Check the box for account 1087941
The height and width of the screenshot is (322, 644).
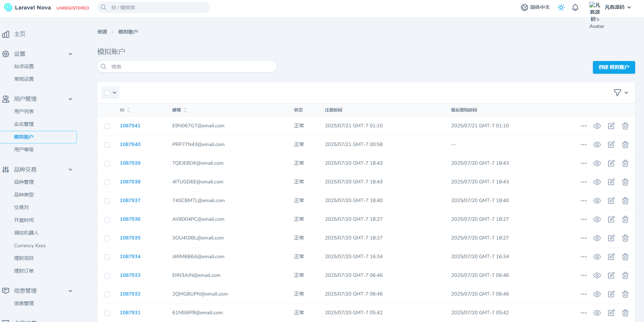(107, 126)
